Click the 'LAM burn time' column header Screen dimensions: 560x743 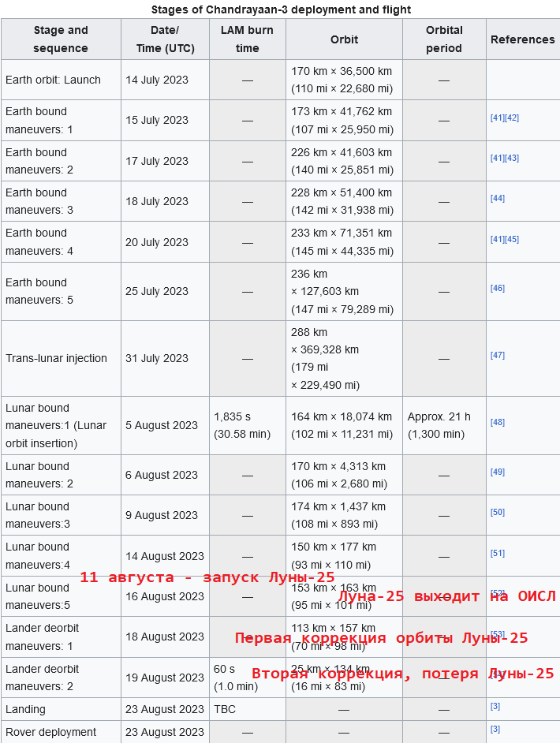[x=248, y=39]
